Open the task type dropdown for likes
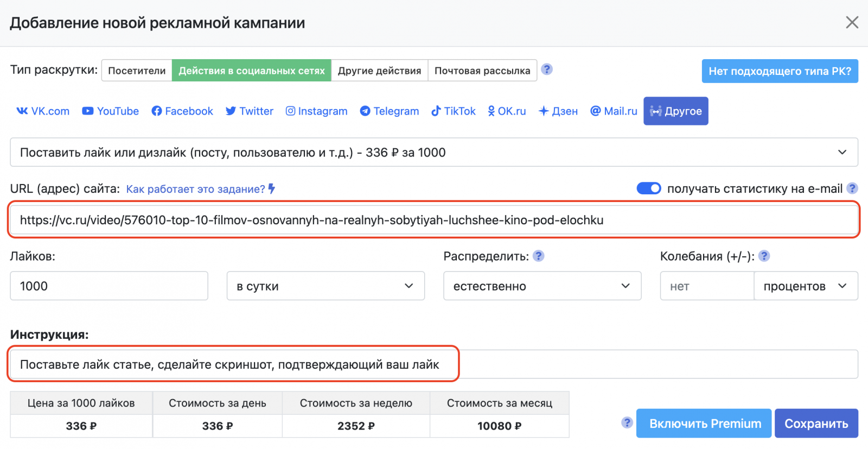The width and height of the screenshot is (868, 449). click(x=433, y=153)
